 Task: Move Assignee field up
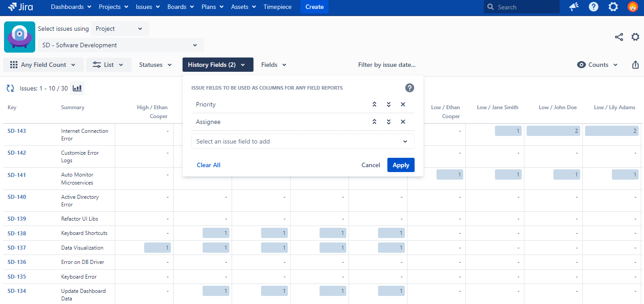tap(374, 122)
